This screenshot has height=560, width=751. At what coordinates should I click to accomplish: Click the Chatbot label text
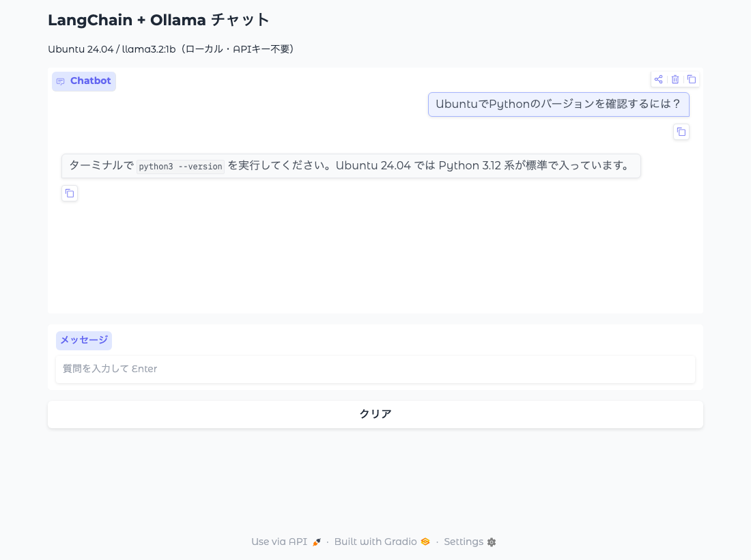tap(91, 81)
